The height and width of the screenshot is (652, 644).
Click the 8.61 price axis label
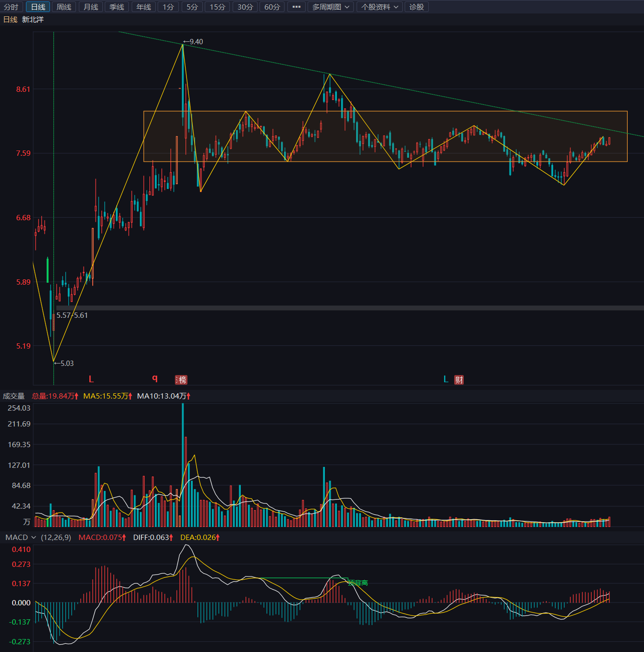23,89
